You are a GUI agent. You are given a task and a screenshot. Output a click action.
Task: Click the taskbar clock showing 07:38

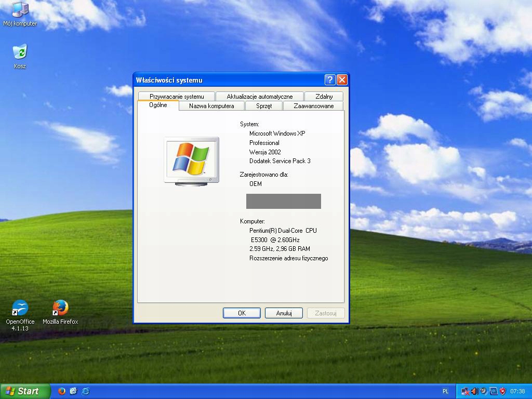(x=517, y=392)
